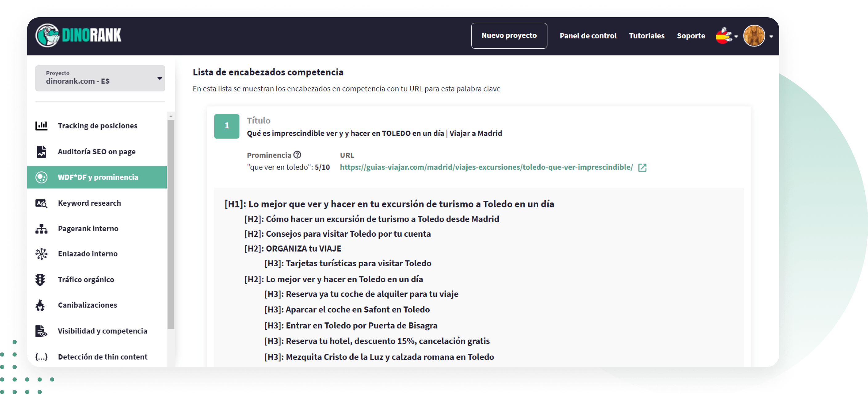Click the Nuevo proyecto button
This screenshot has height=399, width=868.
509,36
